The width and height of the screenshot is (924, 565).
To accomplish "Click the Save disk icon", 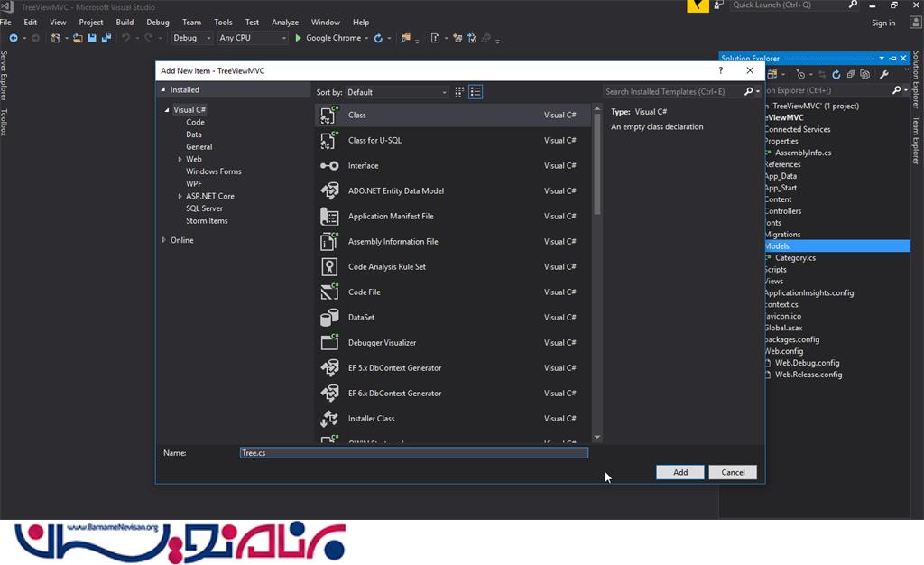I will tap(92, 38).
